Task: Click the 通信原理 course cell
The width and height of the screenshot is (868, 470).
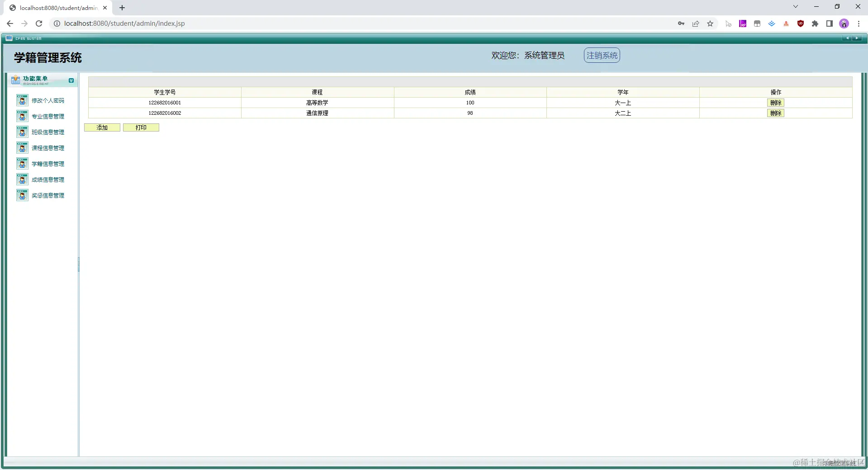Action: pos(318,113)
